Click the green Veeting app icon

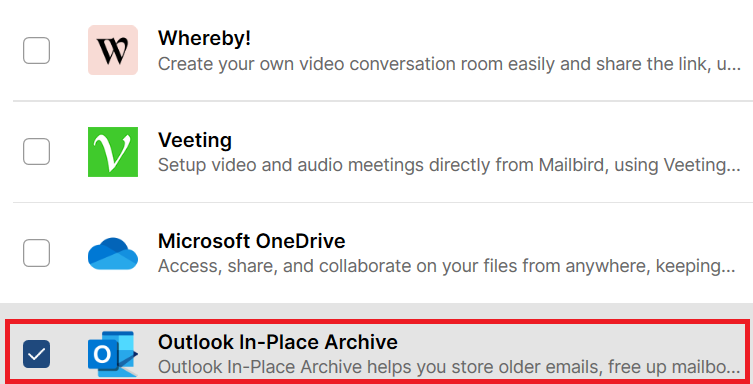click(113, 152)
